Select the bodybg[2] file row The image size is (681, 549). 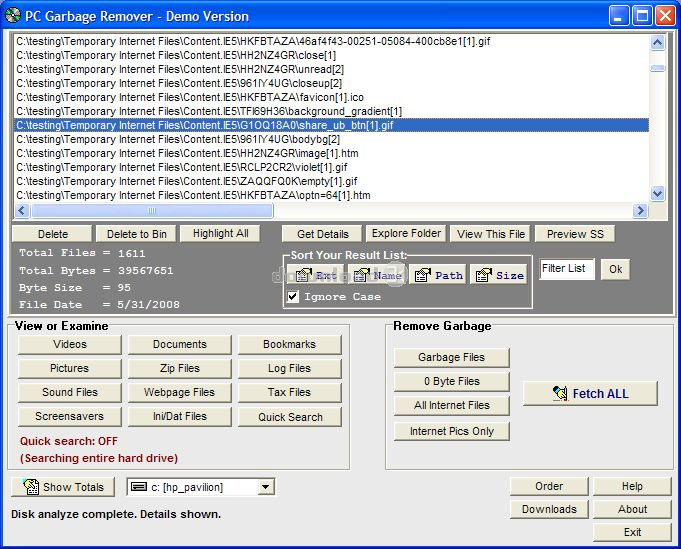(331, 139)
